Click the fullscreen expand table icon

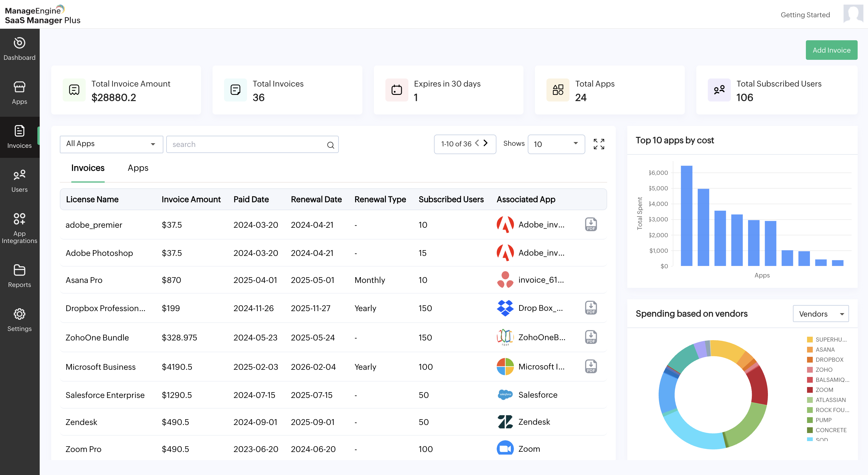[599, 144]
